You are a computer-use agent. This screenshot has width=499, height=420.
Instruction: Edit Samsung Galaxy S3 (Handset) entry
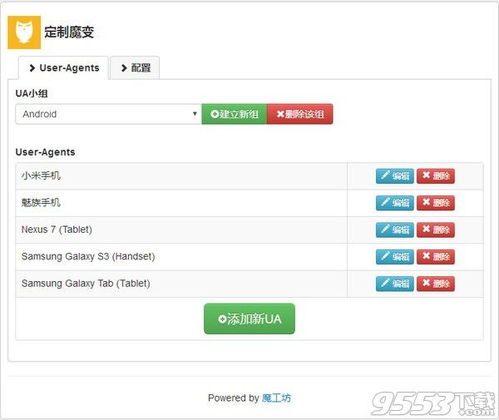tap(395, 257)
